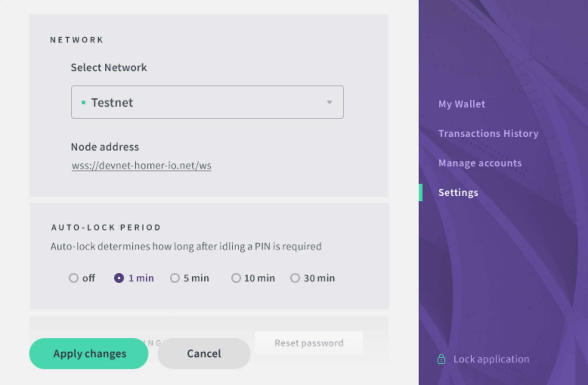
Task: Cancel the settings changes
Action: point(204,354)
